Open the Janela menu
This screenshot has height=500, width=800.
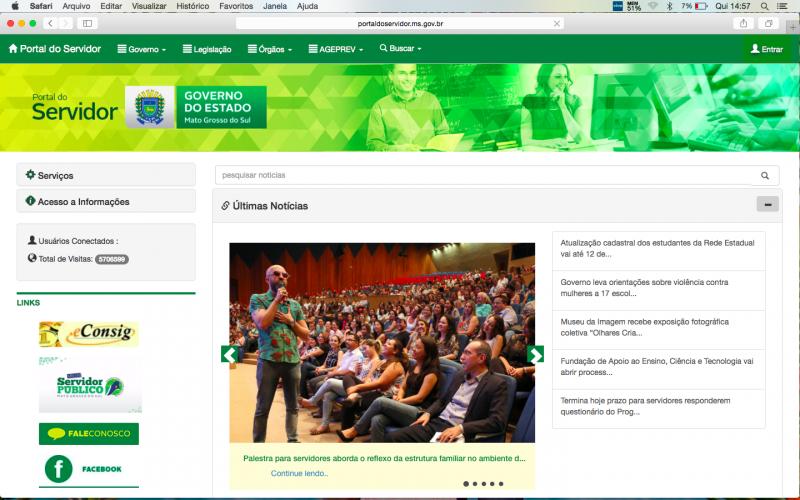coord(274,6)
